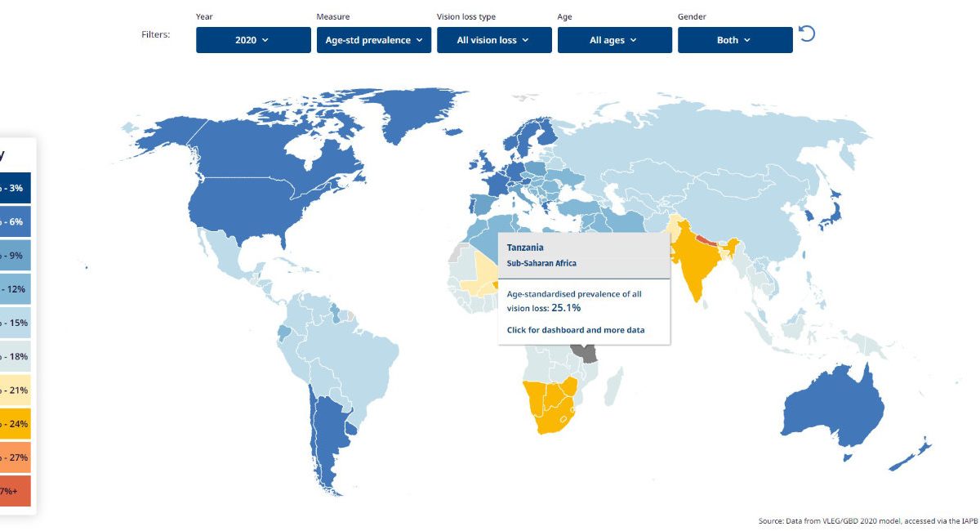Select the 27% orange legend swatch
The height and width of the screenshot is (531, 980).
coord(15,457)
